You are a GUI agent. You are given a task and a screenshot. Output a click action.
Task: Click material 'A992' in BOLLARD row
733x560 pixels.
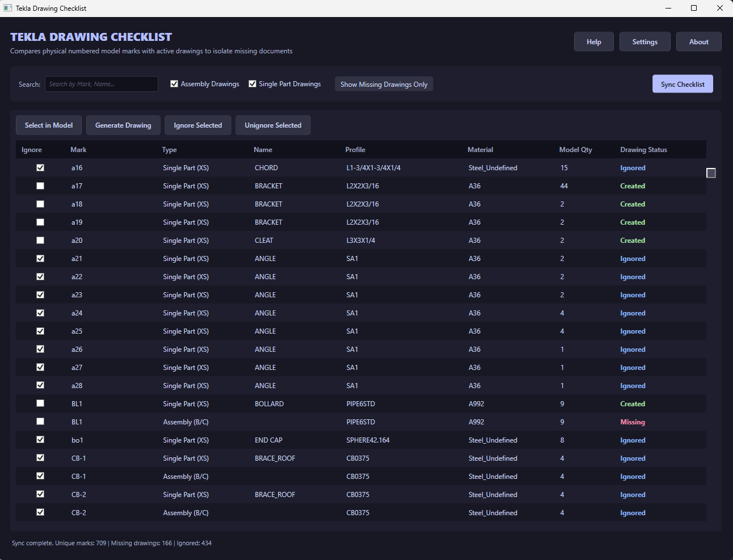point(477,404)
